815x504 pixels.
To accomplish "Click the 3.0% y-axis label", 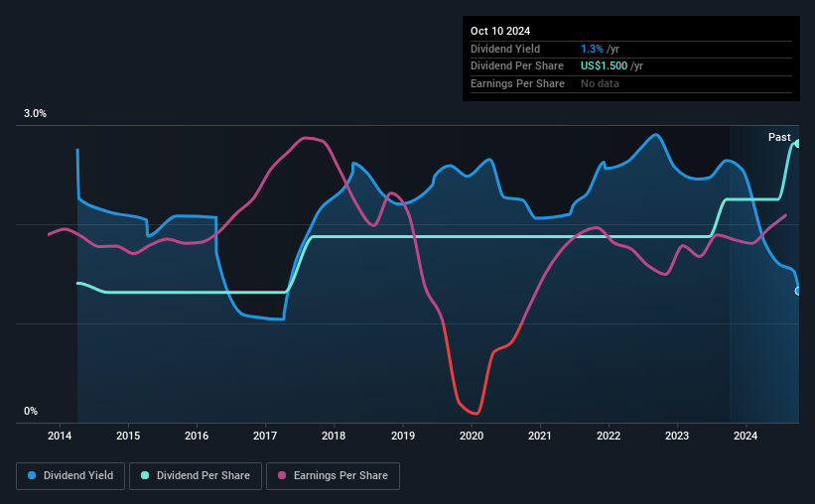I will [35, 114].
